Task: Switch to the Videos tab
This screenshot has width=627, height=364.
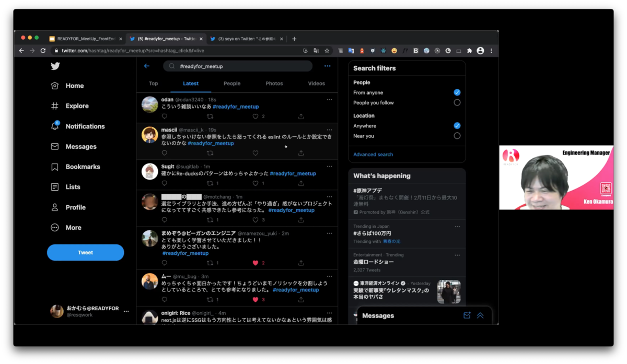Action: point(316,84)
